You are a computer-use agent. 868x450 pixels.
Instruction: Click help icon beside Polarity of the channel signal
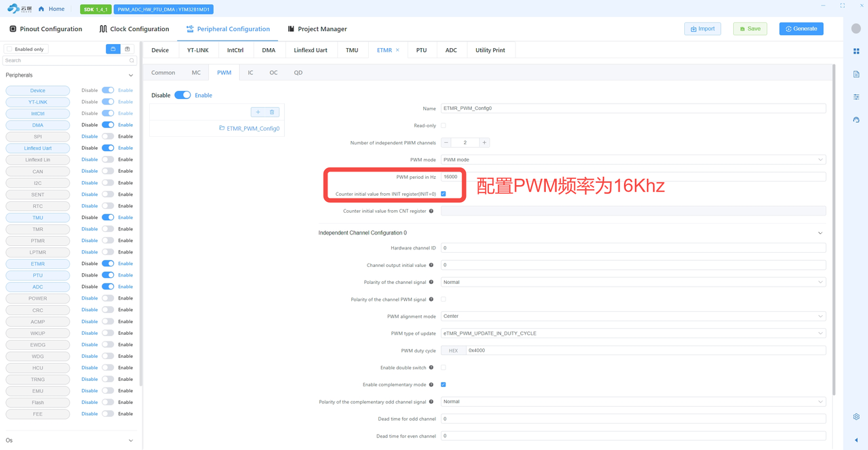pos(431,282)
